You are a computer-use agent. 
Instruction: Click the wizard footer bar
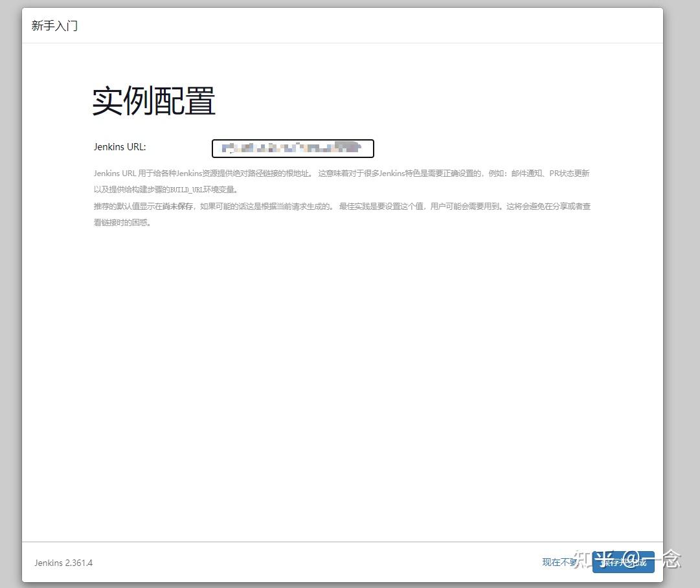[324, 563]
